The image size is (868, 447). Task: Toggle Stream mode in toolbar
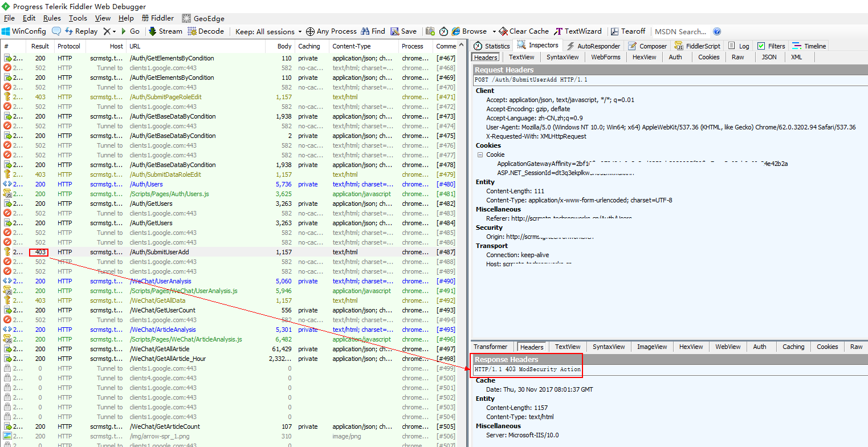[165, 31]
